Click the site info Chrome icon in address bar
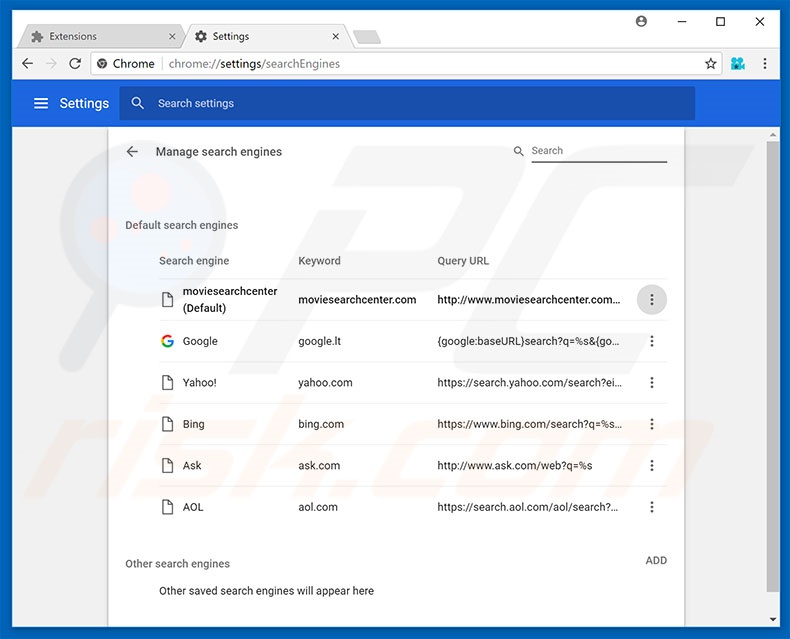The width and height of the screenshot is (790, 639). click(102, 63)
